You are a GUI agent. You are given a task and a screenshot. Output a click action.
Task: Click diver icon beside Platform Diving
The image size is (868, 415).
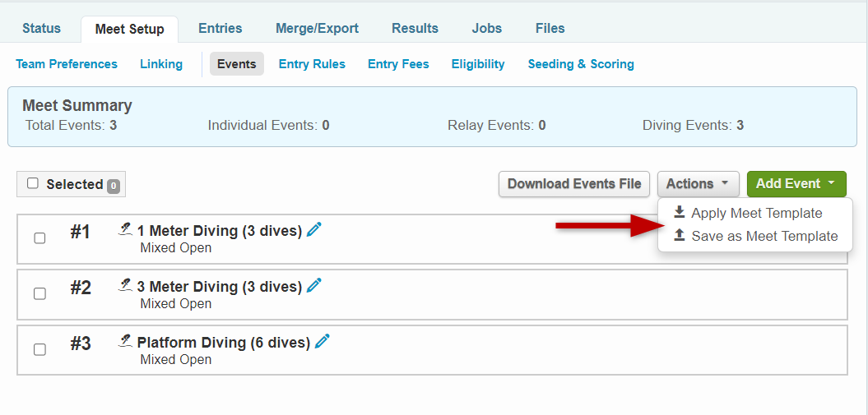coord(126,341)
